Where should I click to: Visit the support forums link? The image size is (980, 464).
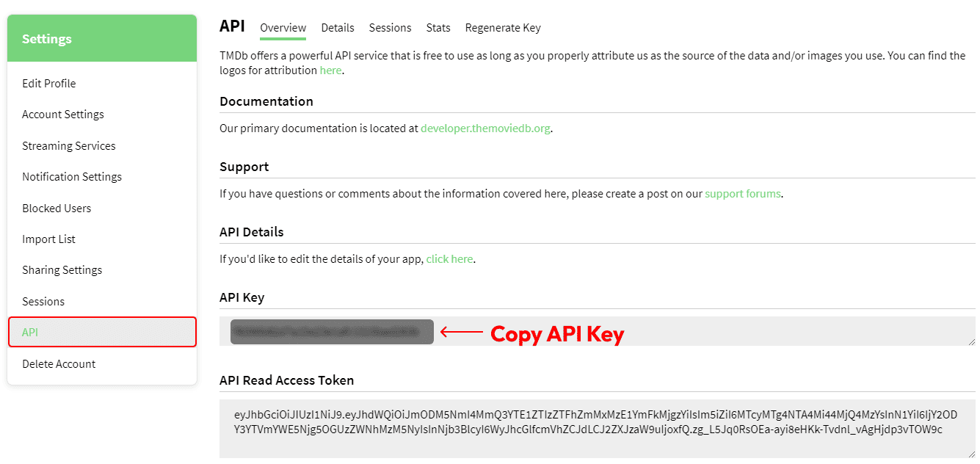click(743, 195)
